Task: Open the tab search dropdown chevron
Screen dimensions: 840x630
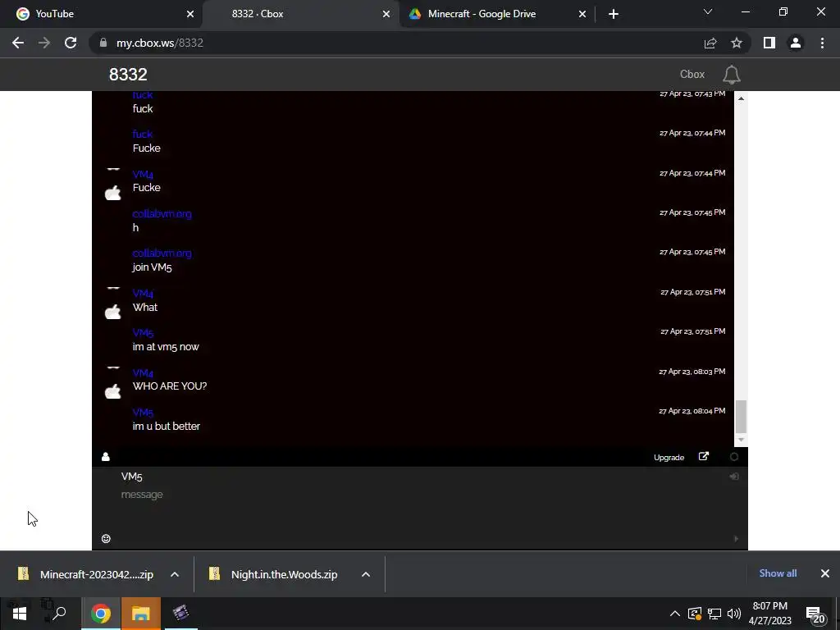Action: point(708,11)
